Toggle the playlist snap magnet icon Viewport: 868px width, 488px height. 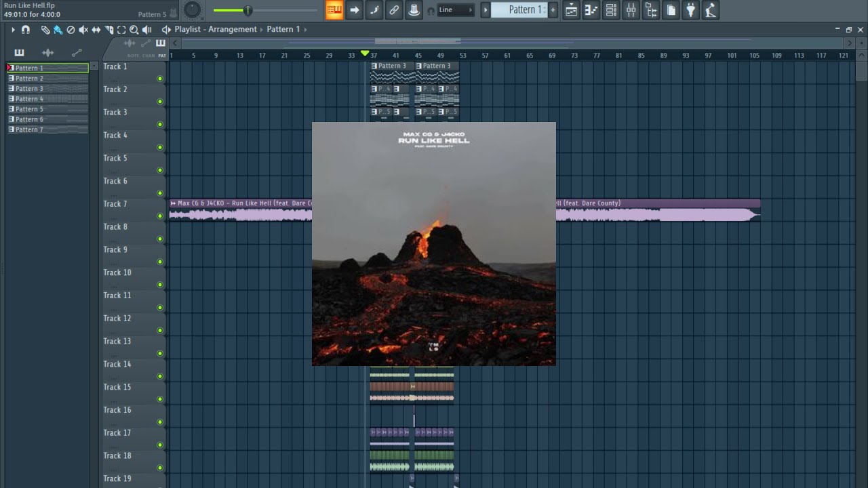click(26, 30)
